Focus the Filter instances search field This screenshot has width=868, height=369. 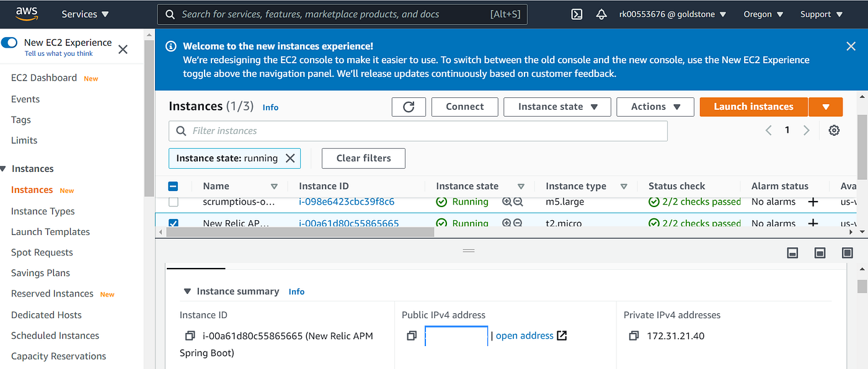[x=418, y=131]
